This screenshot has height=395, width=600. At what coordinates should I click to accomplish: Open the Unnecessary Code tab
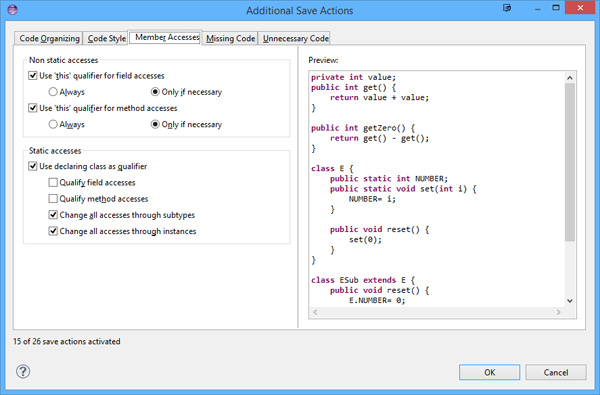pos(295,38)
